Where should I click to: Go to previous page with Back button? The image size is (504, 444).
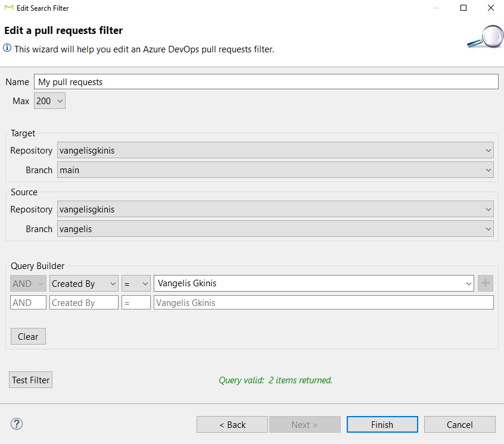232,424
